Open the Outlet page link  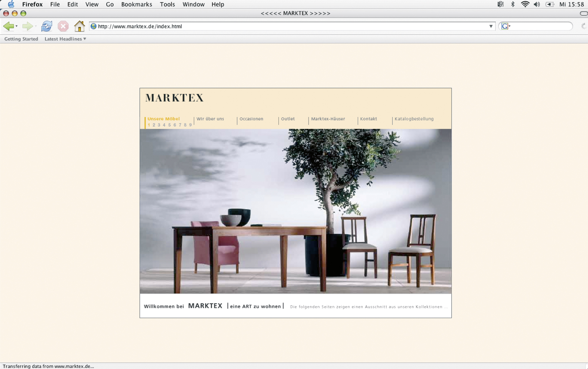click(288, 119)
